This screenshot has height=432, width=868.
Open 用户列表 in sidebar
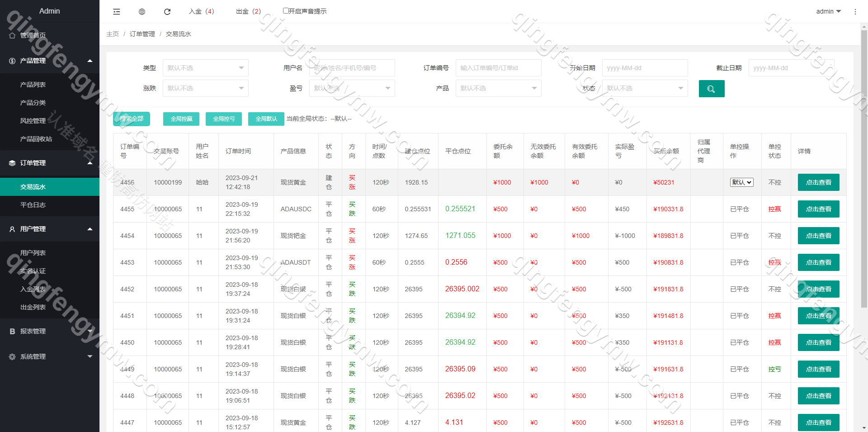[50, 253]
